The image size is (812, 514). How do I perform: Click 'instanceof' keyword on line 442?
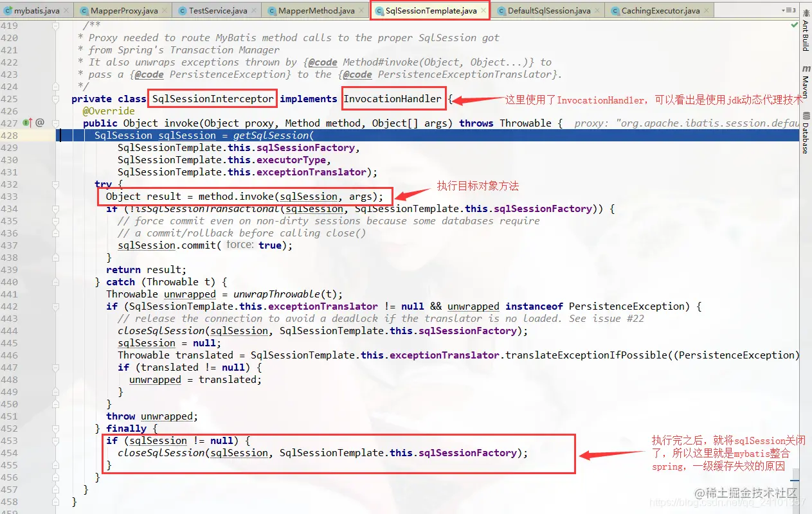534,306
